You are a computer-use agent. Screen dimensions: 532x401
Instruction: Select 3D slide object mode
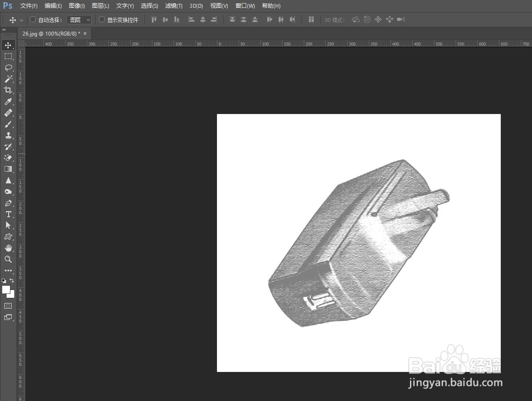pos(389,20)
